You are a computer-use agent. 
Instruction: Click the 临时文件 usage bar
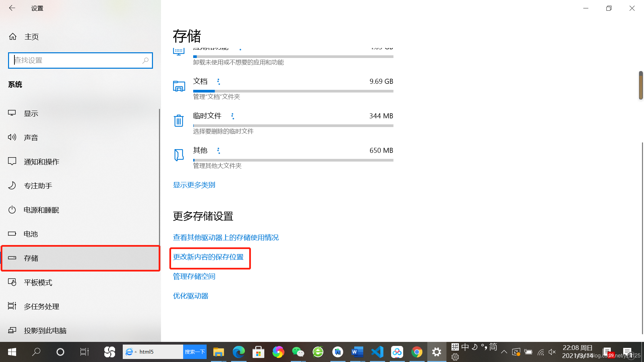(x=293, y=126)
